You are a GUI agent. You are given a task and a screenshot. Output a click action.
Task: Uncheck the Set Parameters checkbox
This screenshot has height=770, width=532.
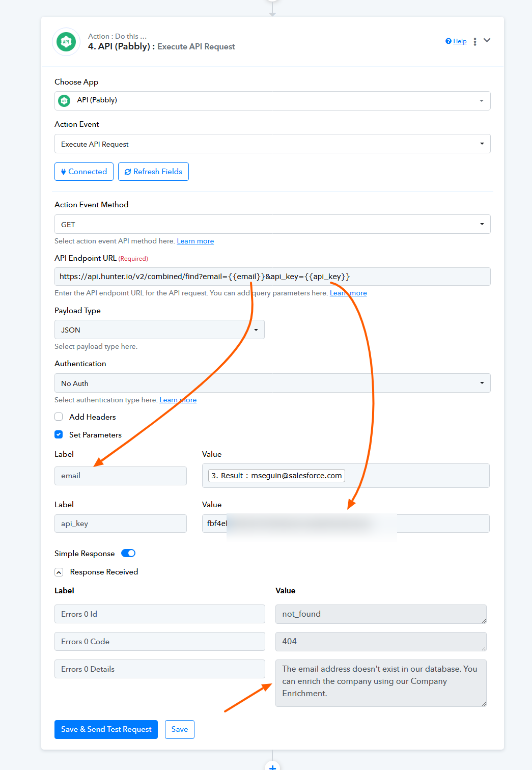click(x=59, y=434)
